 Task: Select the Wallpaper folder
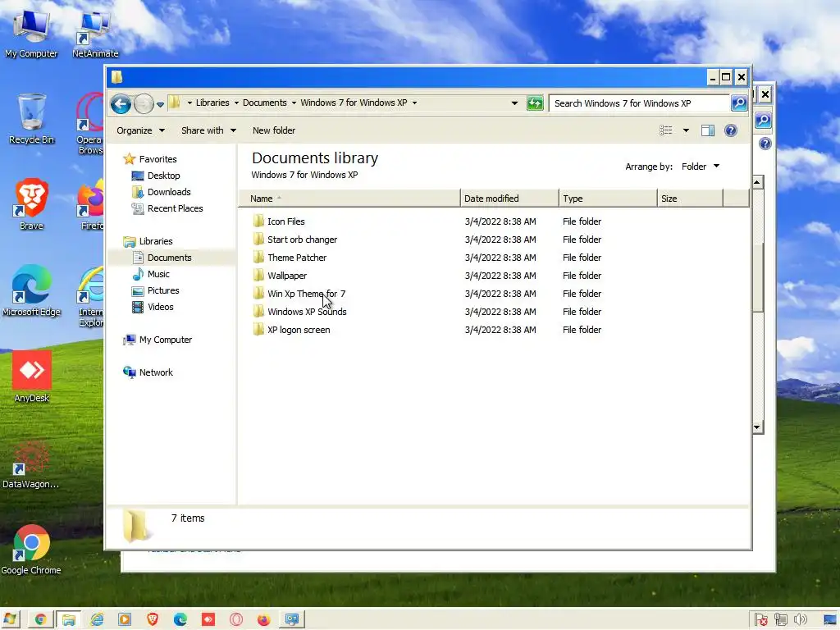pyautogui.click(x=287, y=276)
